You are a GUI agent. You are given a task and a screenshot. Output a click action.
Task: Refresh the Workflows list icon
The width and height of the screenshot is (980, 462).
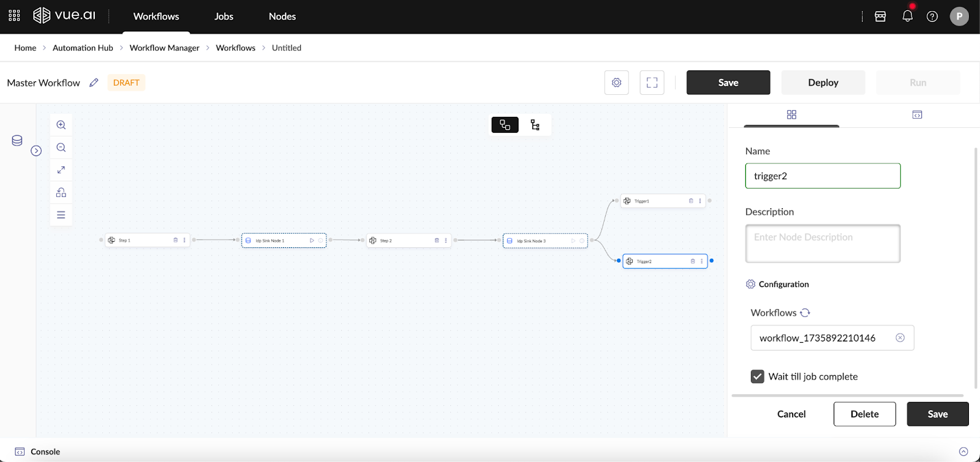pyautogui.click(x=805, y=313)
